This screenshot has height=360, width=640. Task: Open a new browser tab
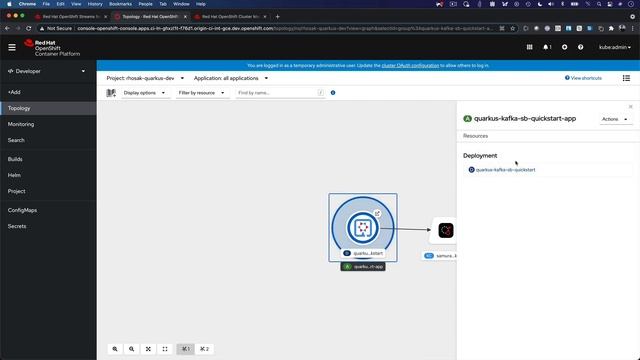coord(278,17)
